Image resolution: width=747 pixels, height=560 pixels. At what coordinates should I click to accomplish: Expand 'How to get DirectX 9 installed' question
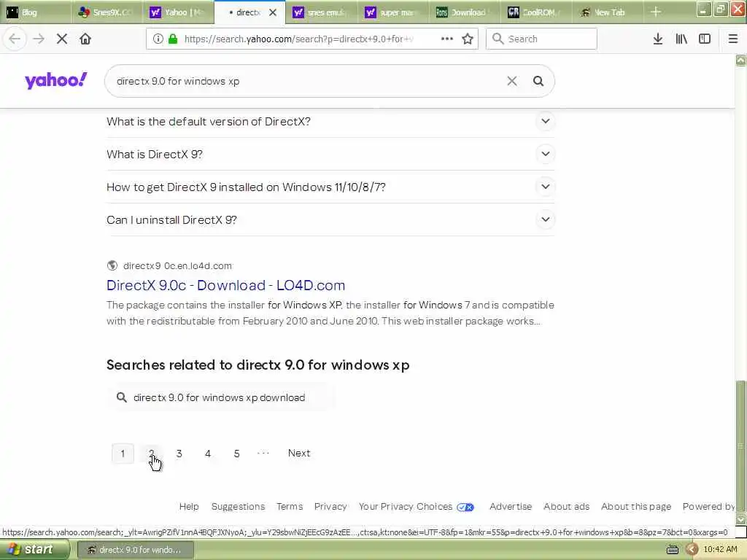point(546,187)
